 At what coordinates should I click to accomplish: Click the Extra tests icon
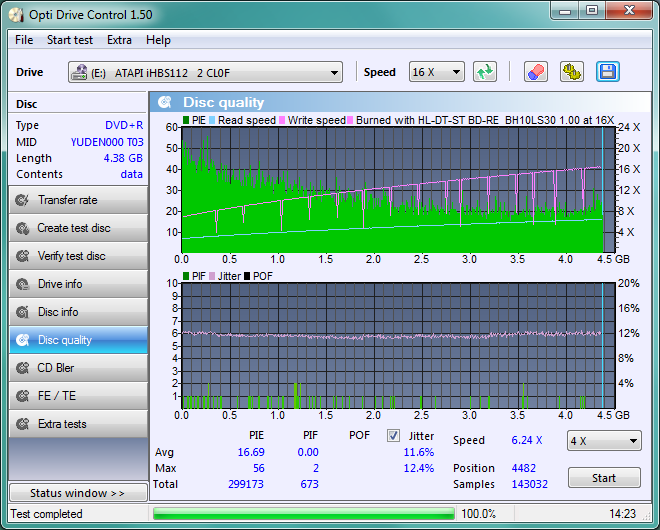click(22, 424)
